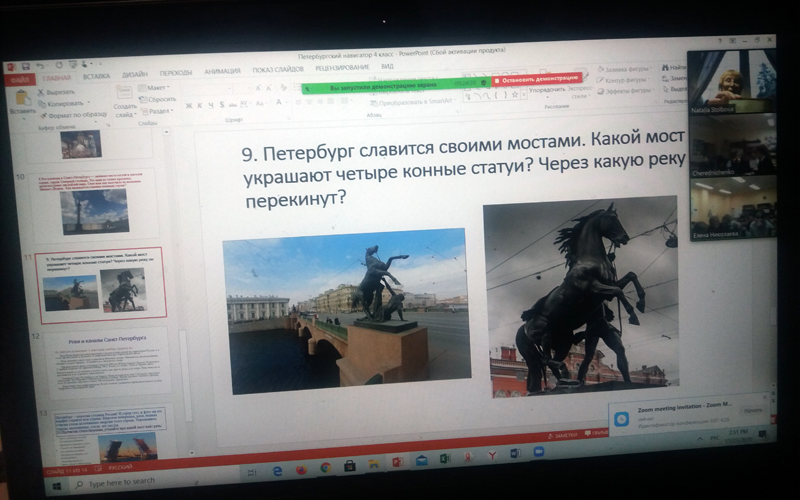Switch to ПЕРЕХОДЫ tab

point(176,72)
